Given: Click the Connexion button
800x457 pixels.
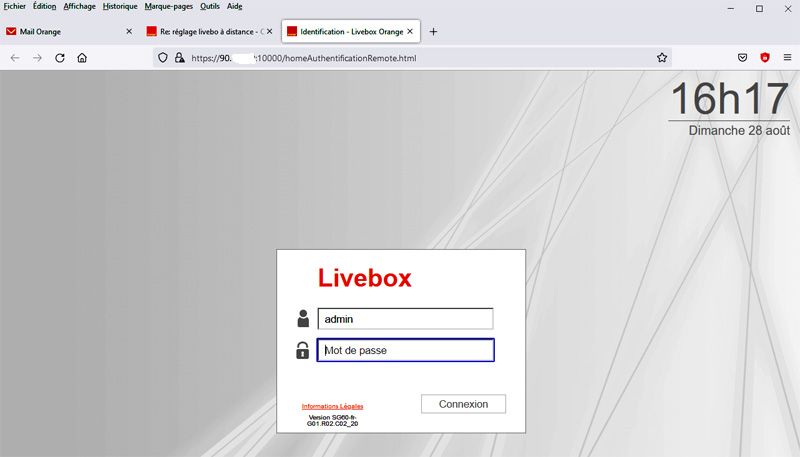Looking at the screenshot, I should coord(463,404).
